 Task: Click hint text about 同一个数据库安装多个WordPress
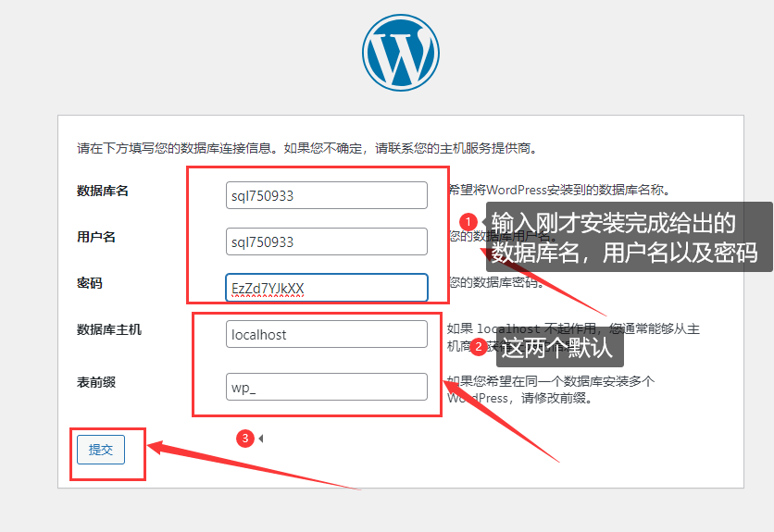tap(550, 390)
